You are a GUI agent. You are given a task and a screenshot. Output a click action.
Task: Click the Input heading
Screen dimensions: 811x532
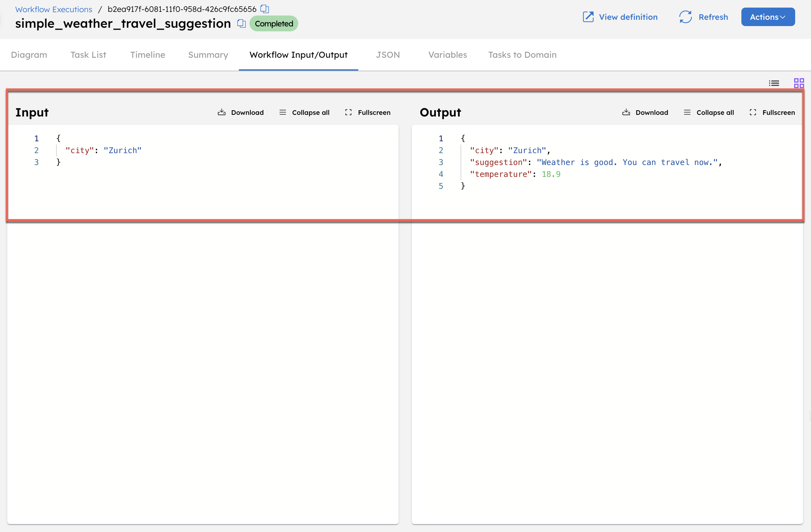click(x=32, y=113)
